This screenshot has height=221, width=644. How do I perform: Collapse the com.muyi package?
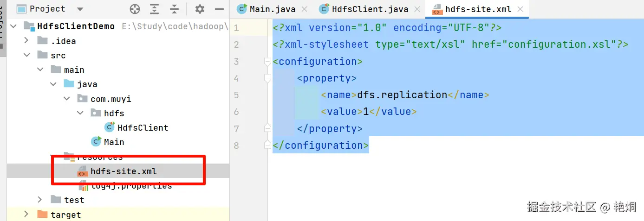click(x=66, y=99)
